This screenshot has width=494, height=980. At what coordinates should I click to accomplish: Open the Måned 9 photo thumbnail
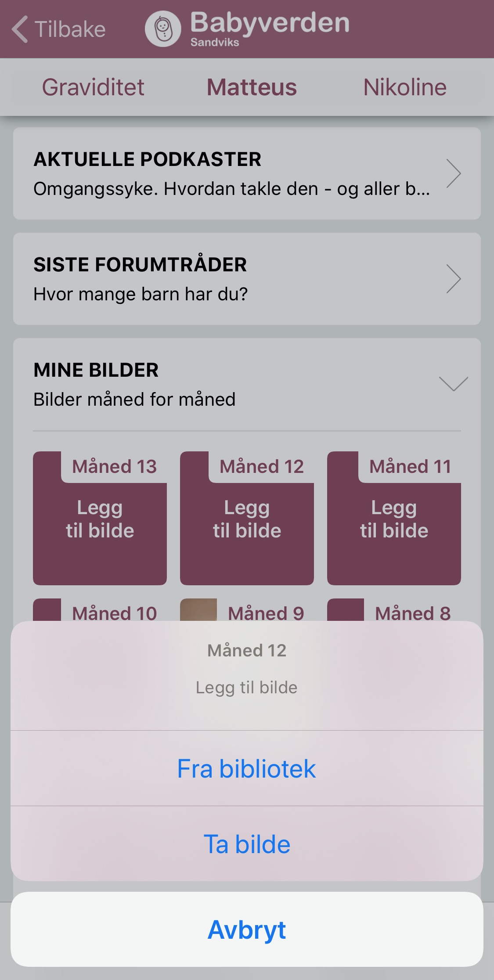click(198, 610)
